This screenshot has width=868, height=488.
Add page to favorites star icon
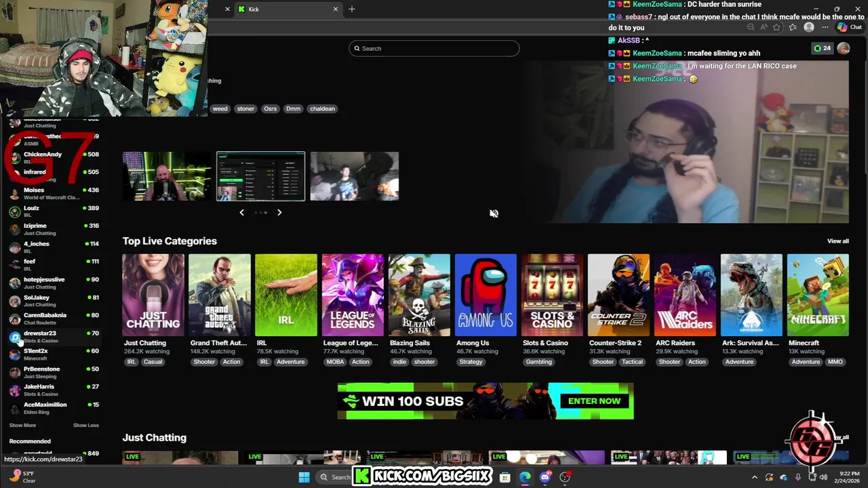pyautogui.click(x=777, y=27)
